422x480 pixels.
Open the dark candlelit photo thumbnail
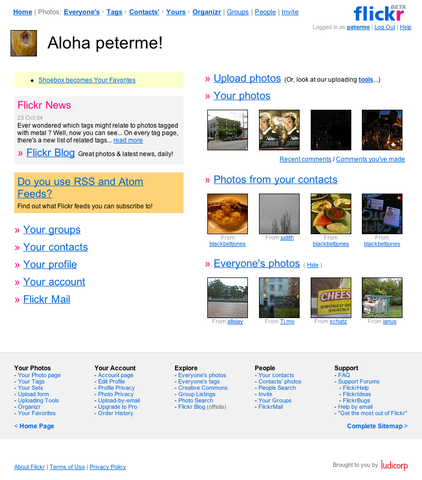coord(382,130)
